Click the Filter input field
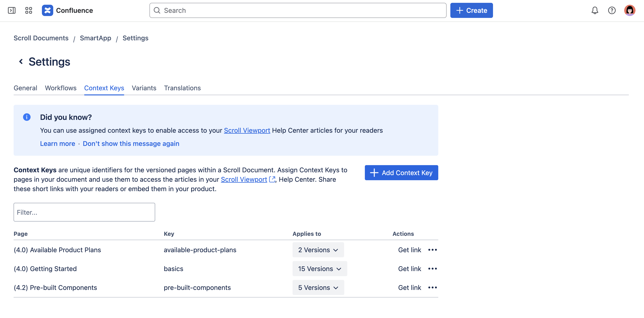This screenshot has height=318, width=644. pyautogui.click(x=84, y=212)
